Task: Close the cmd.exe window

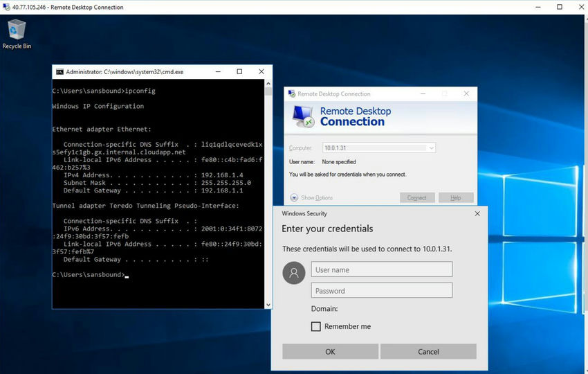Action: (x=261, y=71)
